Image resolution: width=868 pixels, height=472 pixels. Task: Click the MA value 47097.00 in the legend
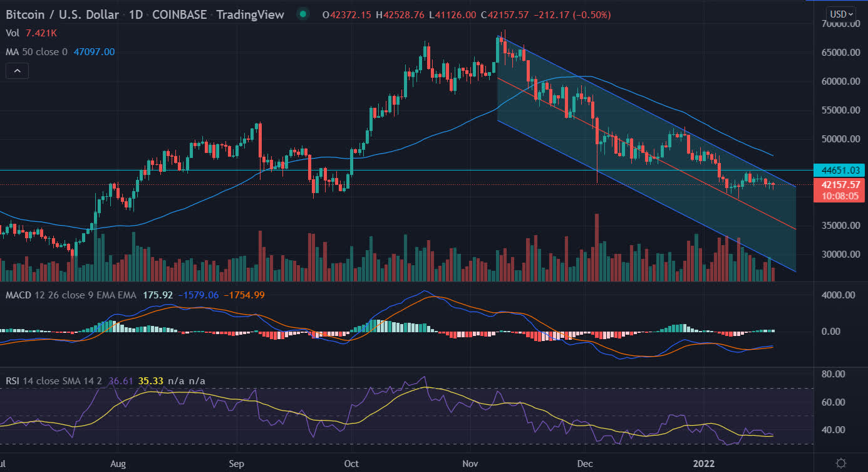95,52
